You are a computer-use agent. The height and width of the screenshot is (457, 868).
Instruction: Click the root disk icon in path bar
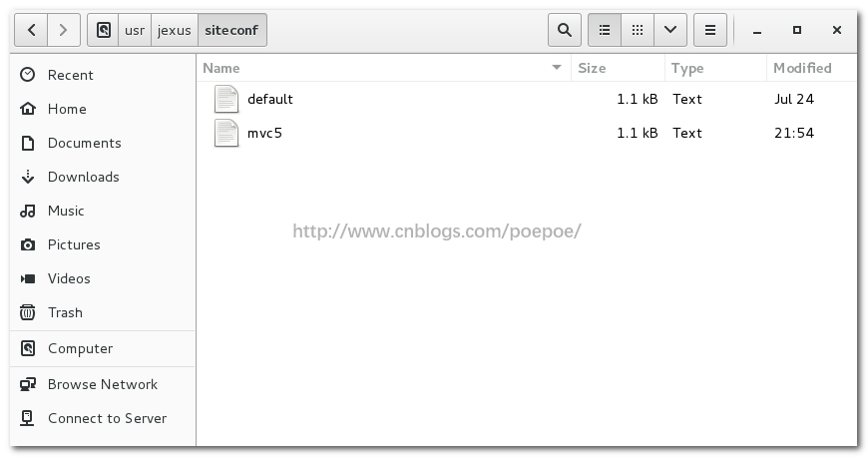pyautogui.click(x=103, y=30)
